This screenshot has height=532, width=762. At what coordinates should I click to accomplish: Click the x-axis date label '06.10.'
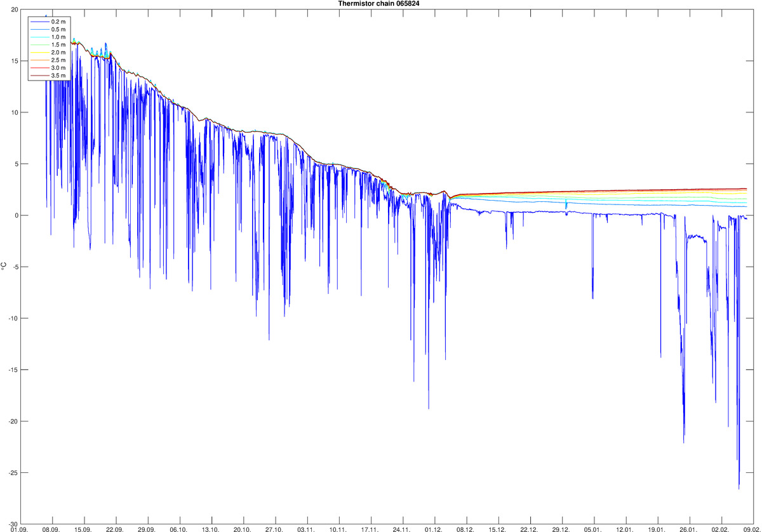178,529
